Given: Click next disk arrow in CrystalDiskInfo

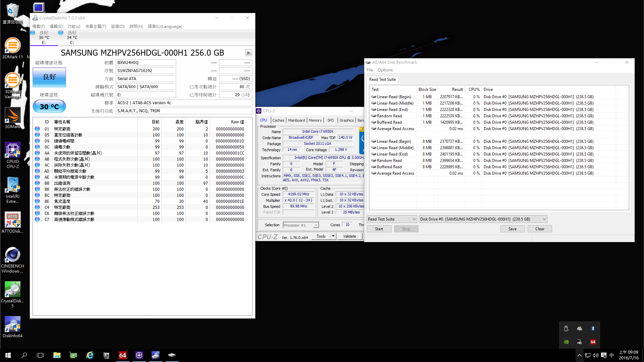Looking at the screenshot, I should [248, 53].
